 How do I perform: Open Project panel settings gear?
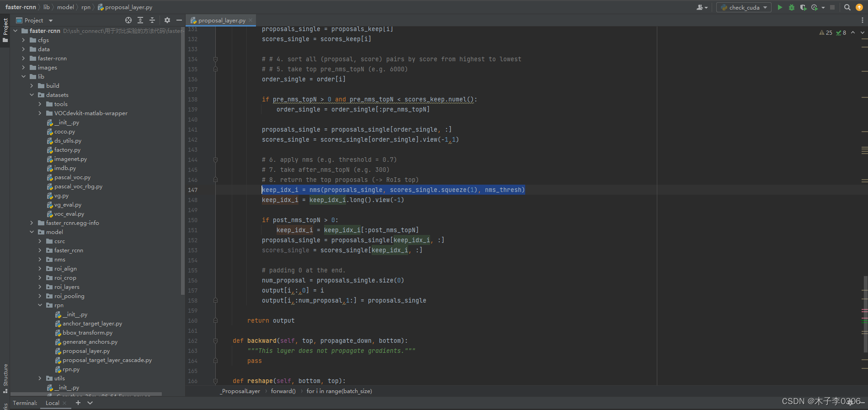coord(167,20)
